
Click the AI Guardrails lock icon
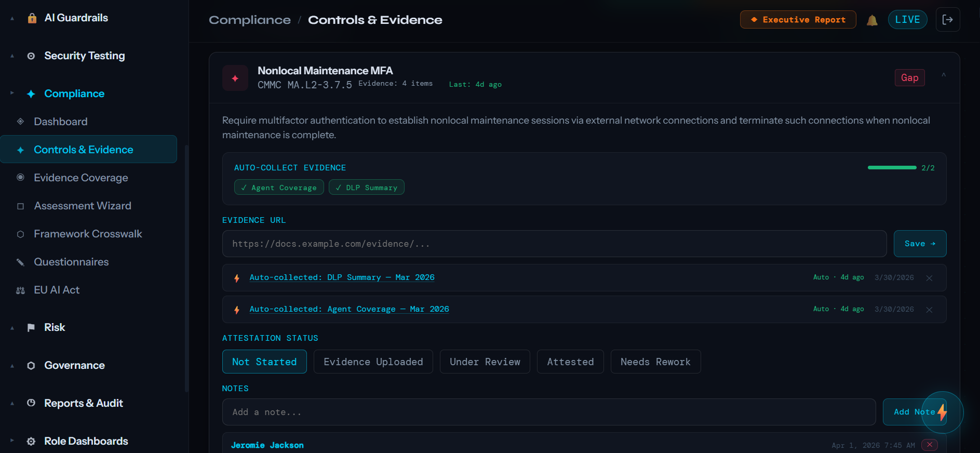[32, 18]
